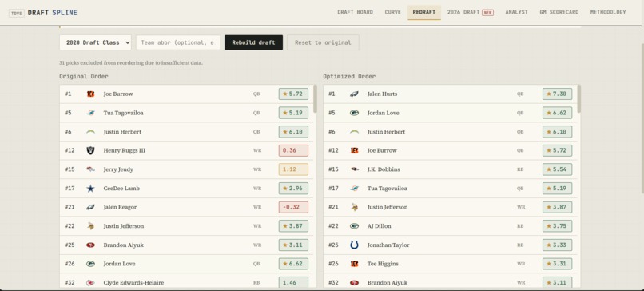
Task: Click the 2.96 score badge for CeeDee Lamb
Action: 293,188
